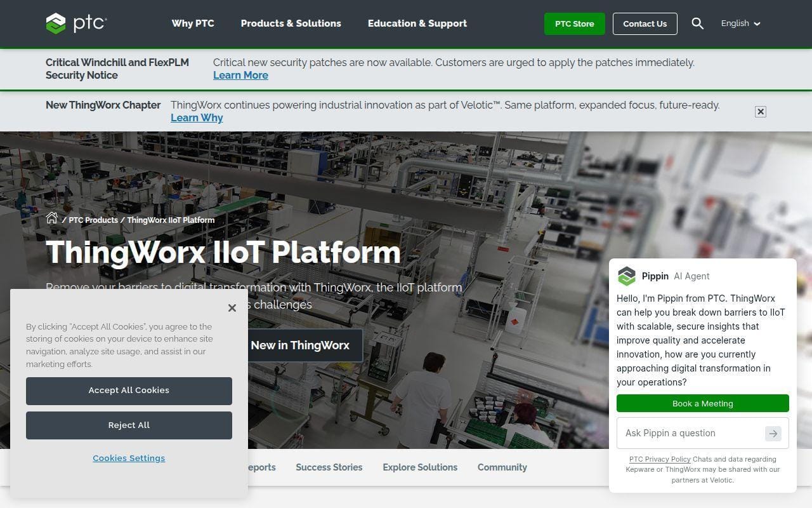Open the Why PTC menu

pos(193,23)
